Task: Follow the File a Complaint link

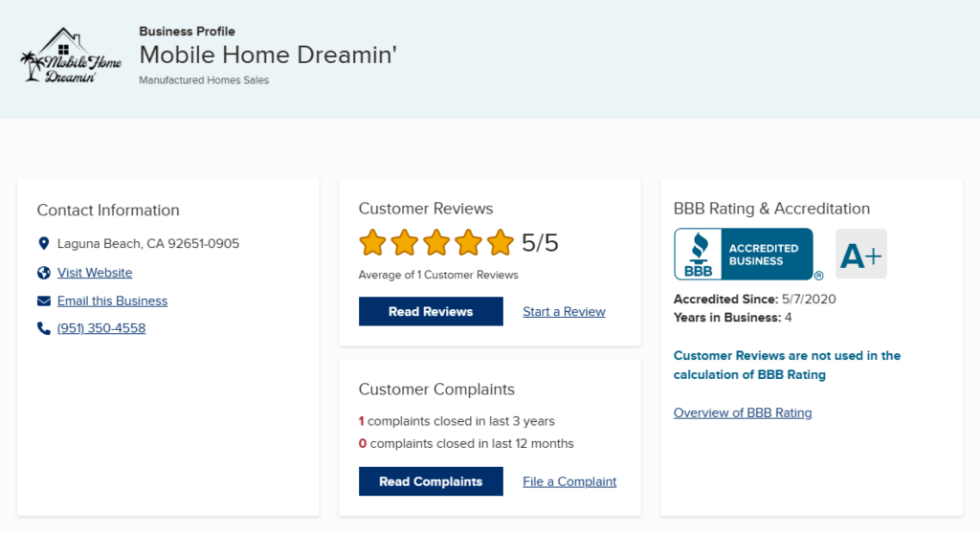Action: pyautogui.click(x=569, y=481)
